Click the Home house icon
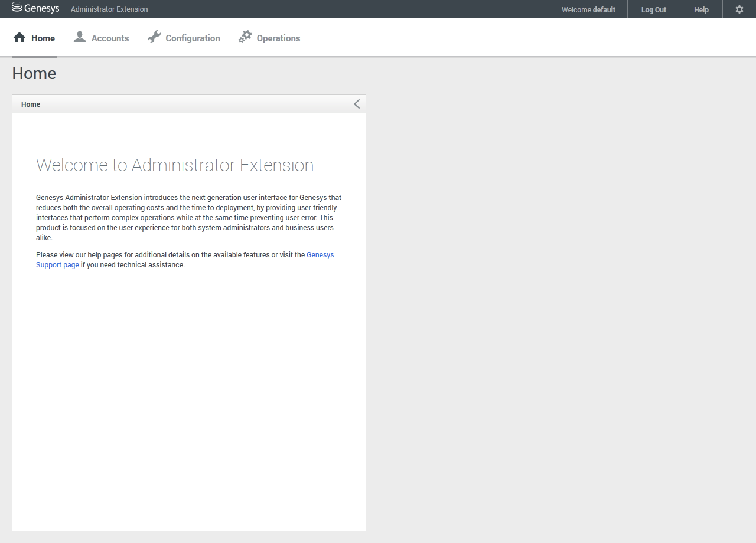756x543 pixels. tap(19, 38)
